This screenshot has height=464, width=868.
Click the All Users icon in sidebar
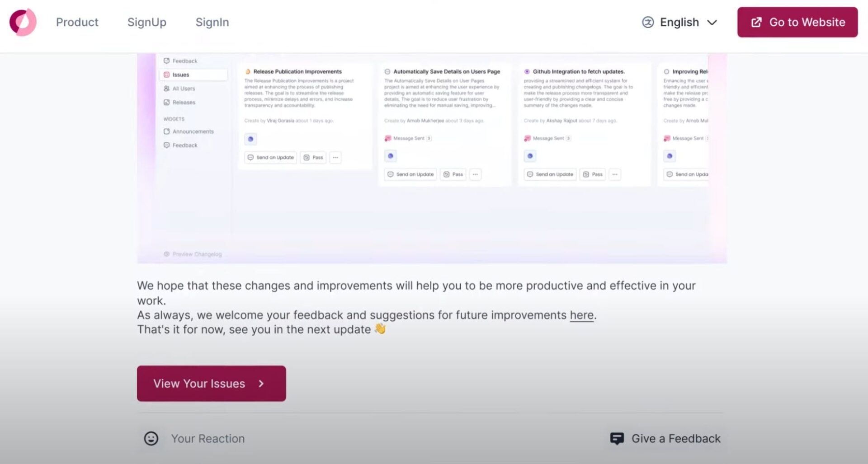[x=166, y=89]
